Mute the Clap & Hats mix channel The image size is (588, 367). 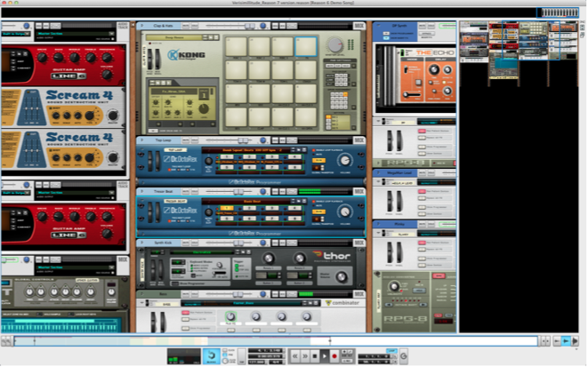pos(186,26)
